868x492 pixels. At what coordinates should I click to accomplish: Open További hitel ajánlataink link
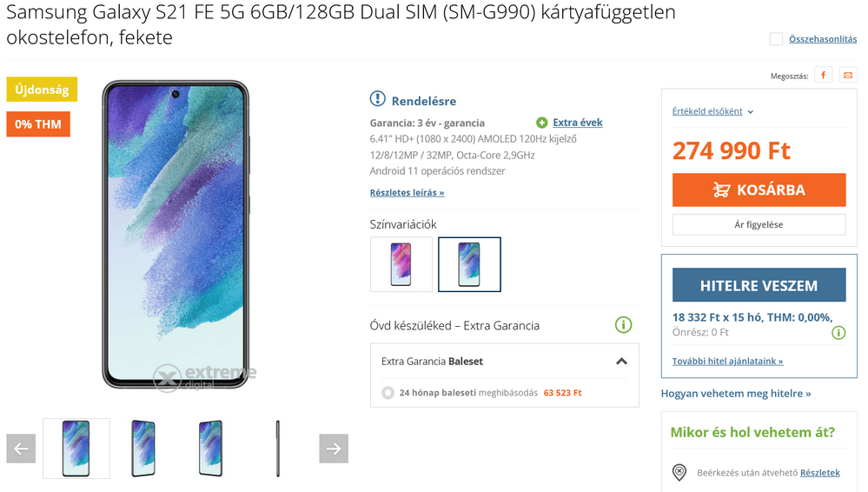727,362
